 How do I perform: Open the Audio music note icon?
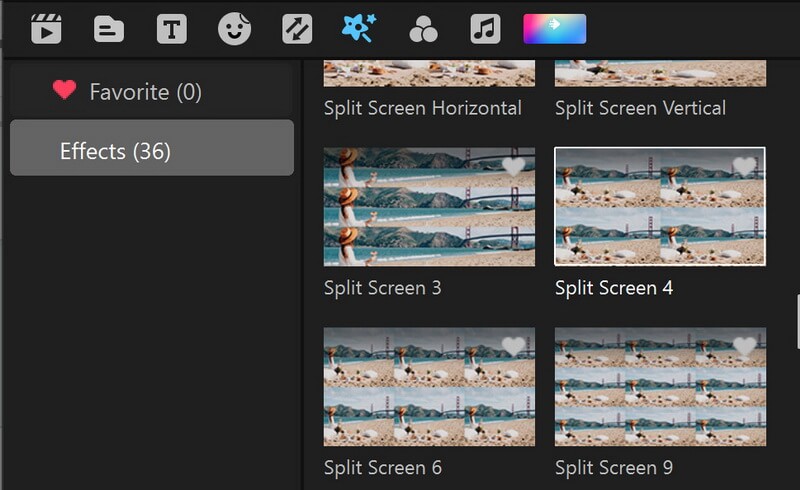coord(485,29)
